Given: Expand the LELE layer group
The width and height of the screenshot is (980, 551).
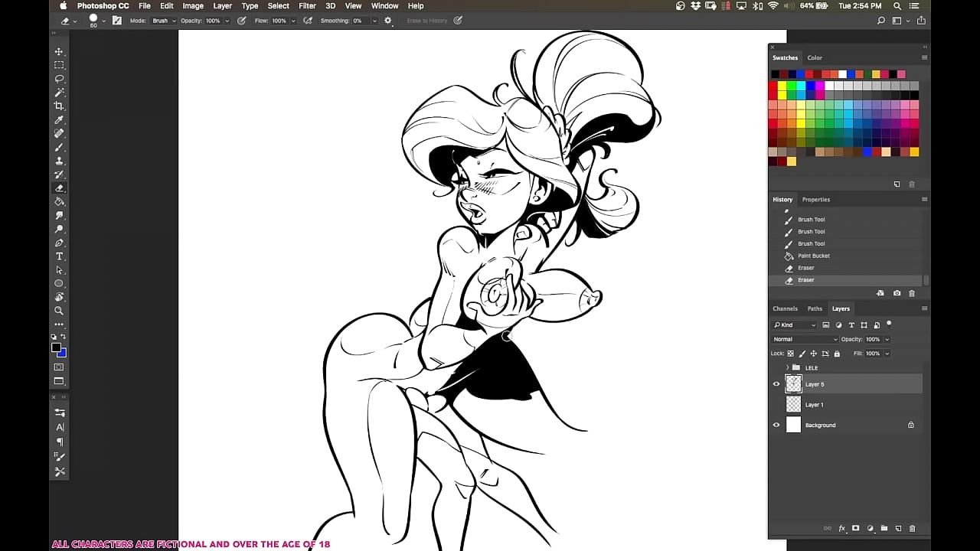Looking at the screenshot, I should coord(787,368).
